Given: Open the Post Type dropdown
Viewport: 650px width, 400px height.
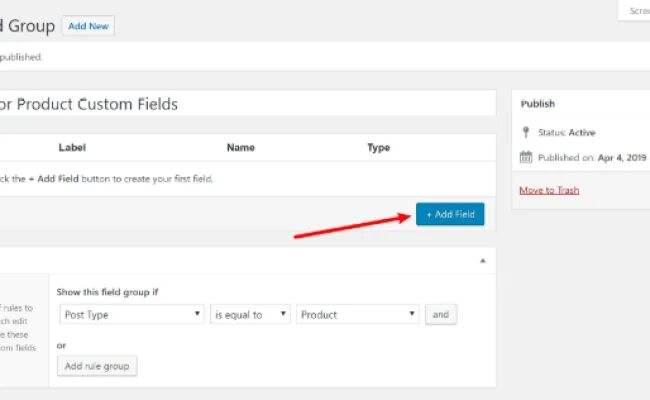Looking at the screenshot, I should [131, 314].
